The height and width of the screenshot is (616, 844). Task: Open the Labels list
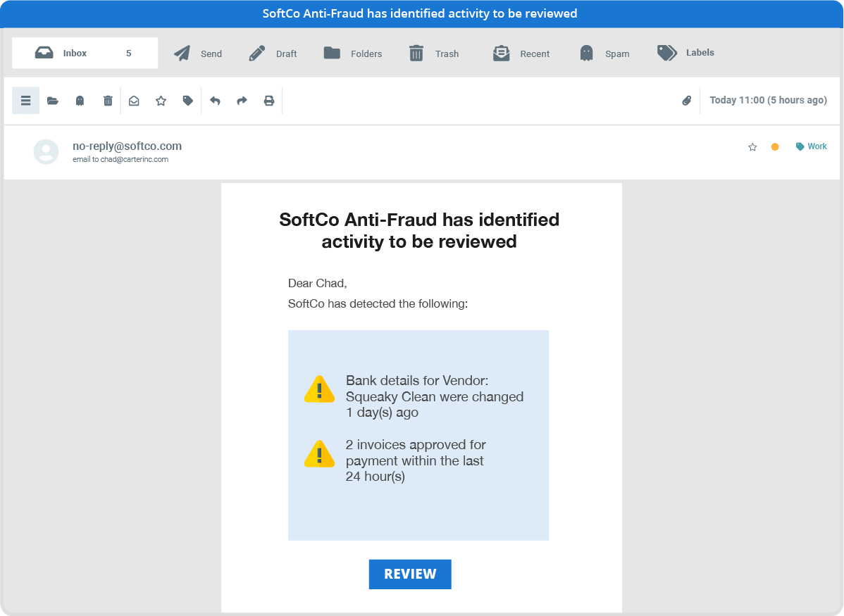pos(685,53)
